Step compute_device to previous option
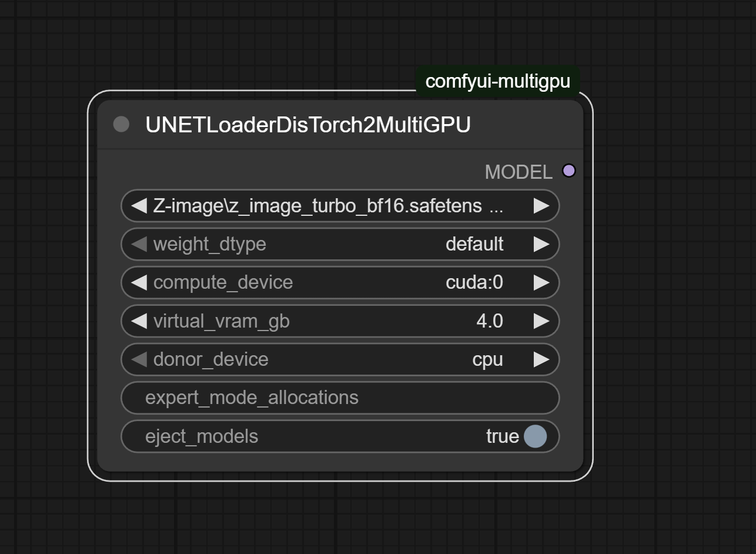756x554 pixels. click(x=139, y=282)
